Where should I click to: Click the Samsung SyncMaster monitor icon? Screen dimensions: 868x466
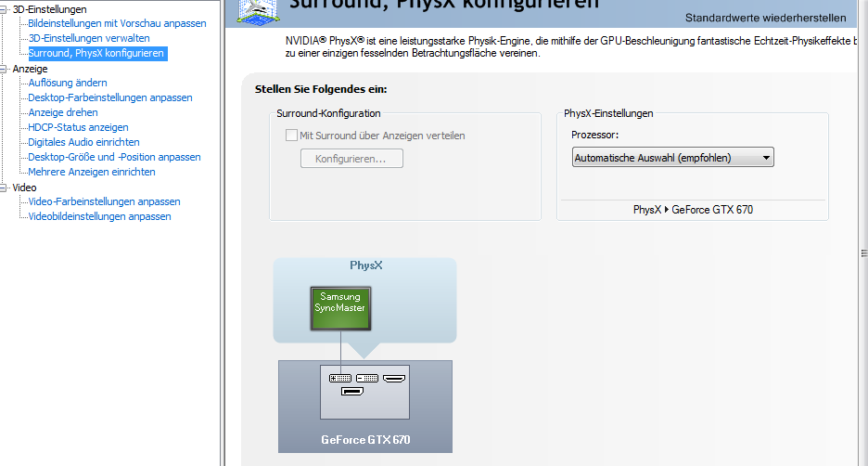(x=340, y=308)
